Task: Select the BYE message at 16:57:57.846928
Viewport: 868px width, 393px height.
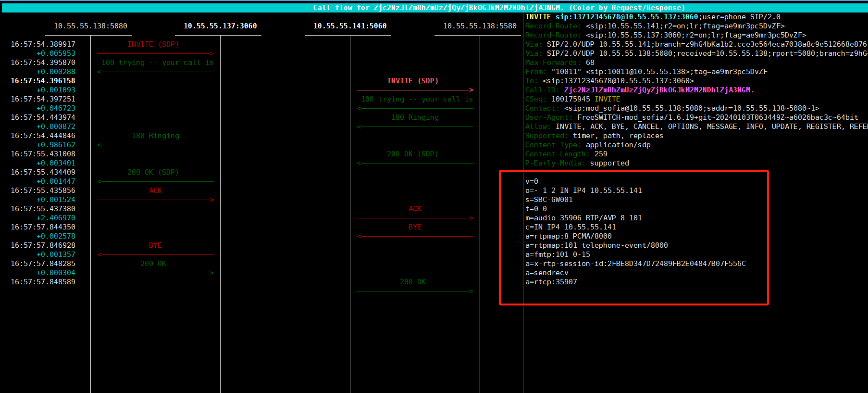Action: pos(155,245)
